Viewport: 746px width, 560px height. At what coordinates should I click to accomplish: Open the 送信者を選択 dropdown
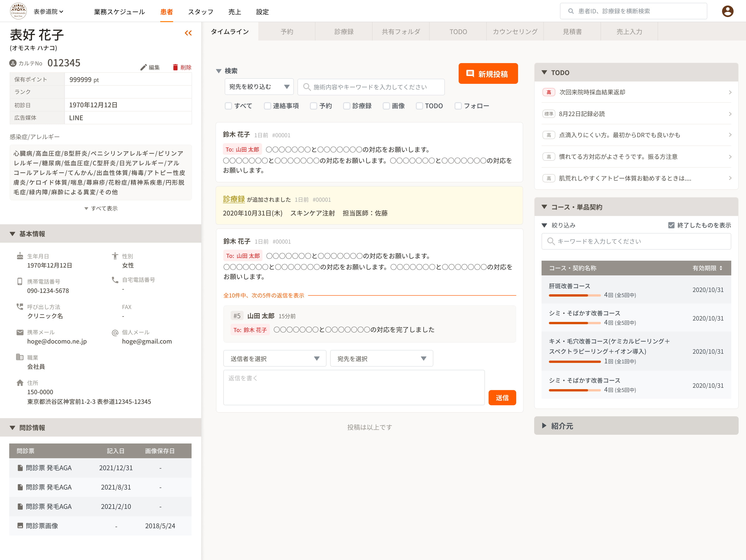(x=274, y=359)
